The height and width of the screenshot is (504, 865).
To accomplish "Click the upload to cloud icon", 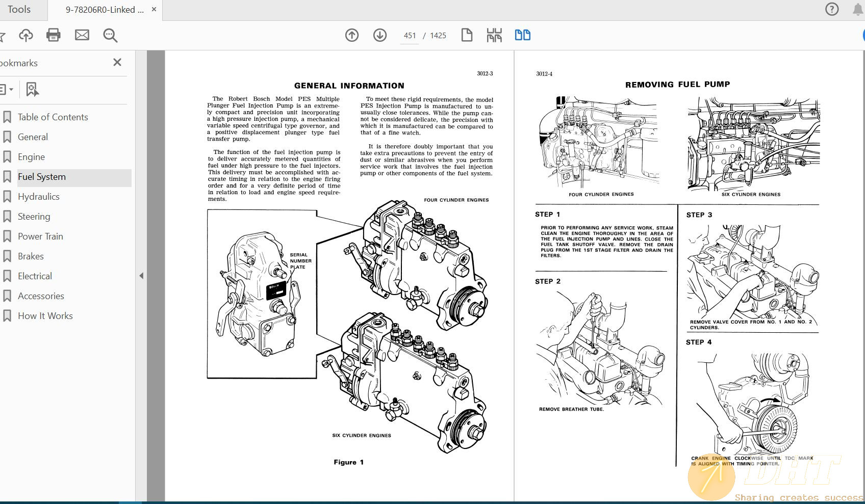I will (x=26, y=35).
